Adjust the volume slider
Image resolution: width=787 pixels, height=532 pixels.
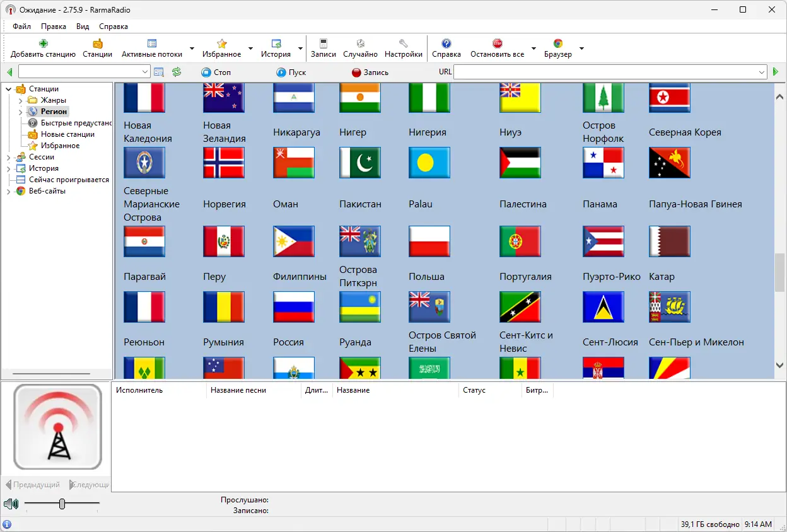61,504
